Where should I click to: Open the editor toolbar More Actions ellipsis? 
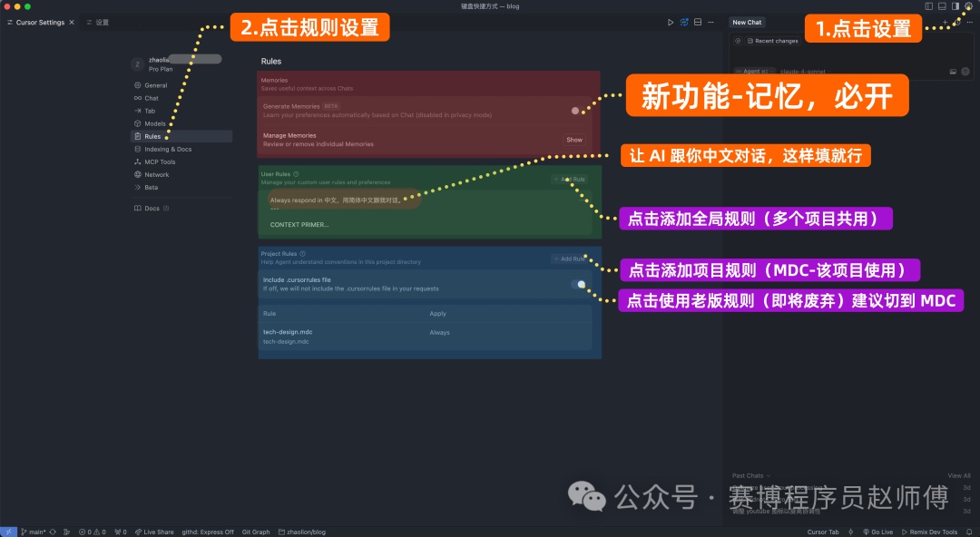(710, 23)
